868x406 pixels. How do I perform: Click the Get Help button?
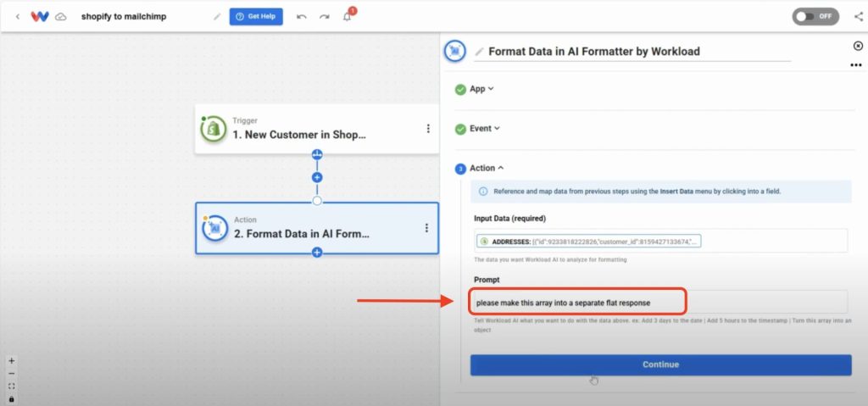click(256, 17)
